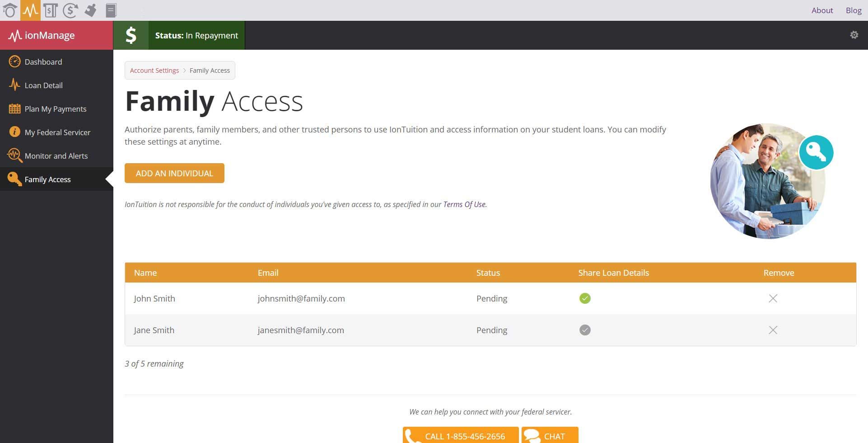Open the graduation cap icon in top toolbar
Image resolution: width=868 pixels, height=443 pixels.
pyautogui.click(x=10, y=10)
